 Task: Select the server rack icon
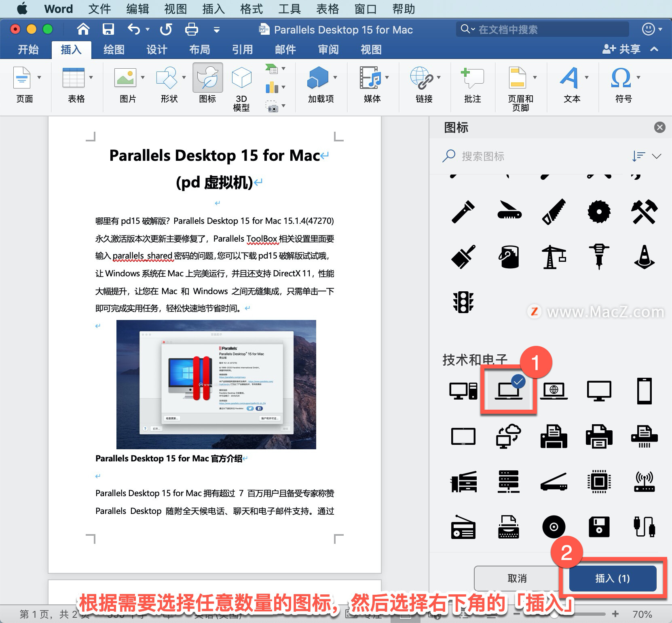pos(509,481)
